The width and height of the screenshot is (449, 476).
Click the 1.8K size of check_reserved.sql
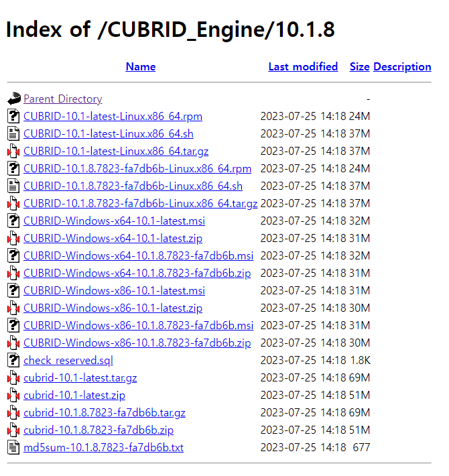pos(360,360)
